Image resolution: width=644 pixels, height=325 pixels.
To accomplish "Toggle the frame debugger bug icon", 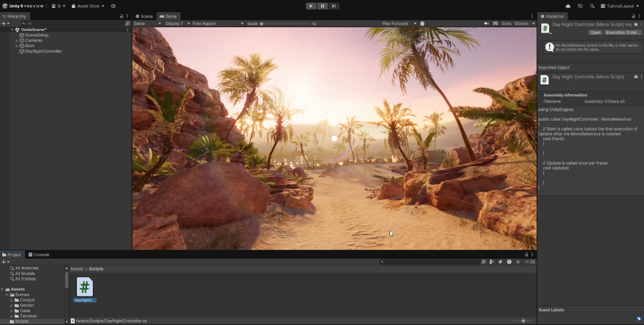I will coord(422,24).
